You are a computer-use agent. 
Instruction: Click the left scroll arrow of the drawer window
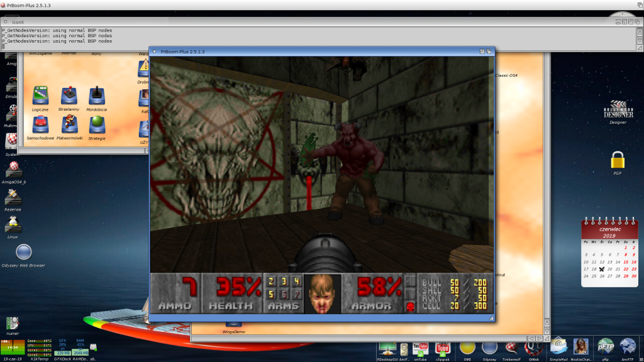pyautogui.click(x=531, y=339)
